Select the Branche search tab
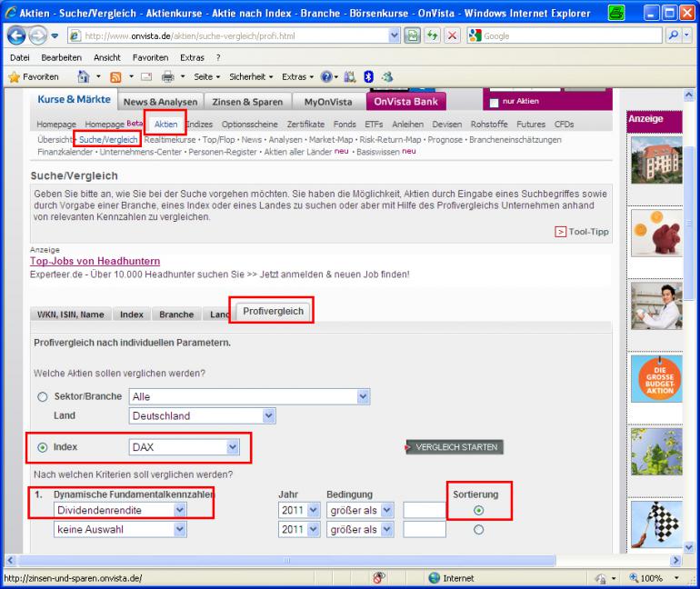The image size is (700, 589). [x=176, y=314]
